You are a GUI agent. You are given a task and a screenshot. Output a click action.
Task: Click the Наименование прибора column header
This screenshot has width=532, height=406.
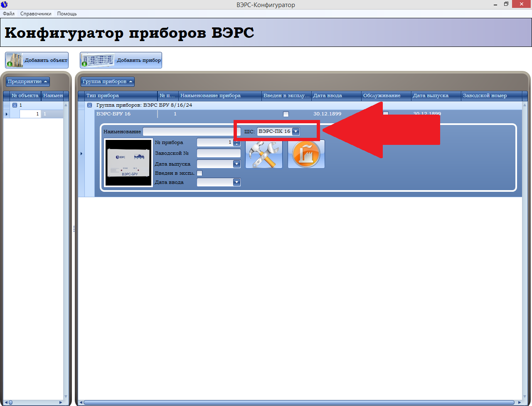[220, 95]
